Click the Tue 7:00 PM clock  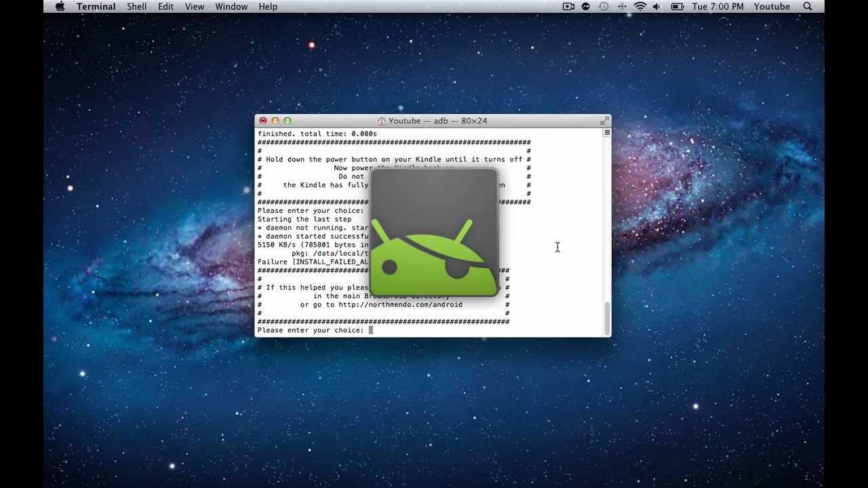[717, 6]
